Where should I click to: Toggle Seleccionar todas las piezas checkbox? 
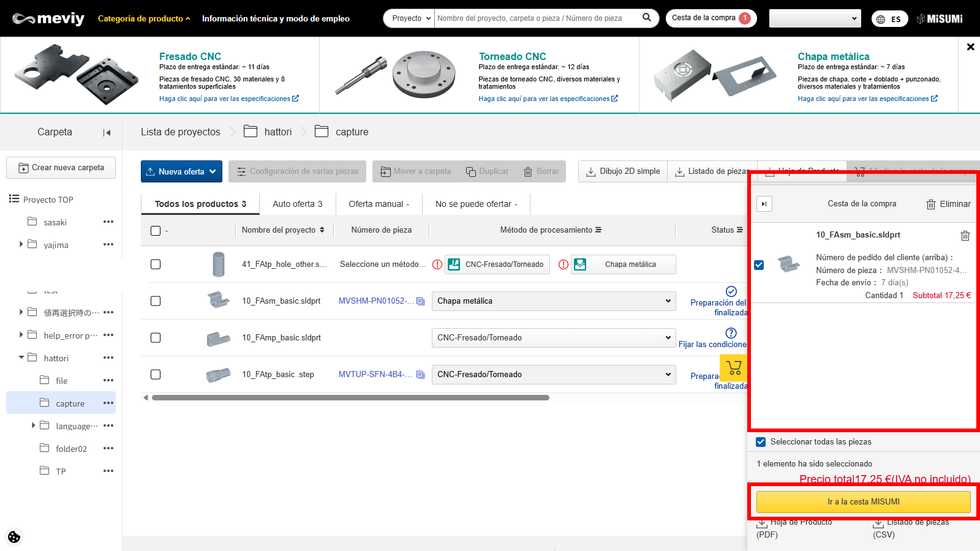[761, 442]
